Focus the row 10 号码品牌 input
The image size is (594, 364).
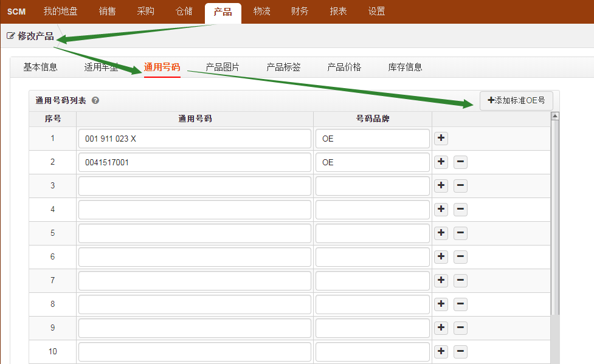(x=373, y=351)
